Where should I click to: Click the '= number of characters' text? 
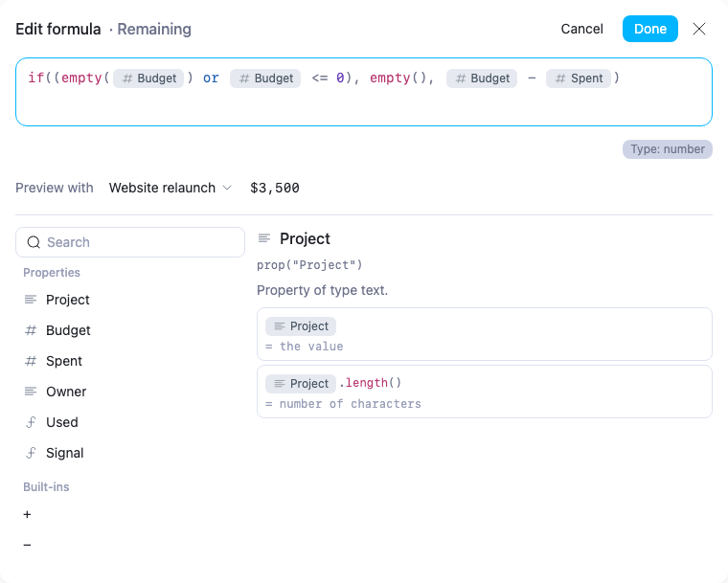tap(343, 404)
